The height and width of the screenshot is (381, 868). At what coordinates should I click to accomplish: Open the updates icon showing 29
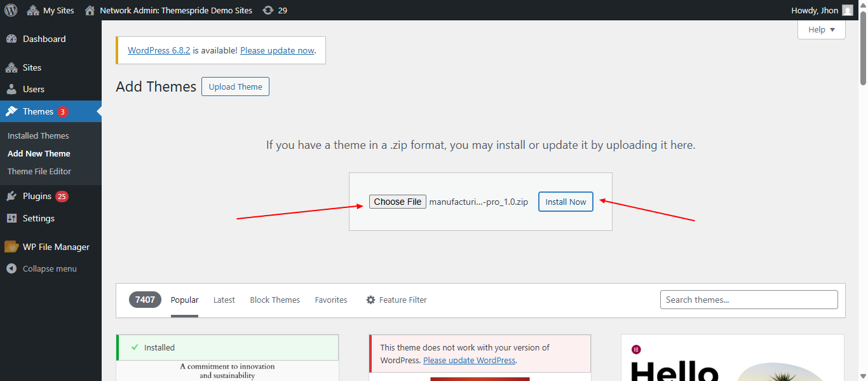[x=268, y=10]
